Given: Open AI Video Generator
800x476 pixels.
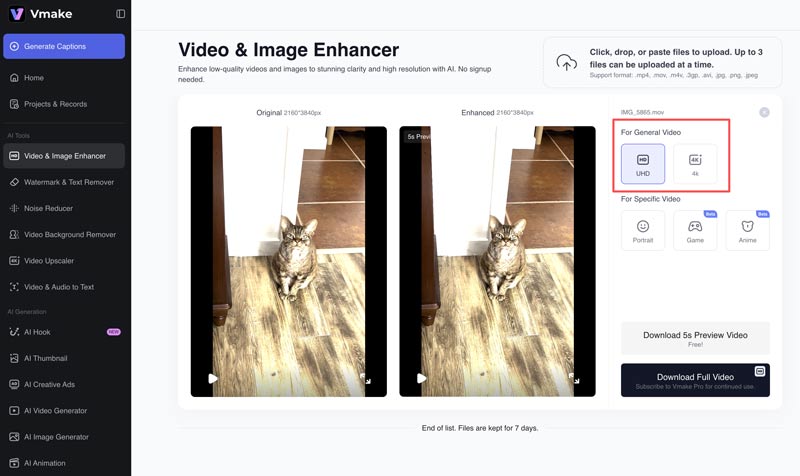Looking at the screenshot, I should (64, 411).
